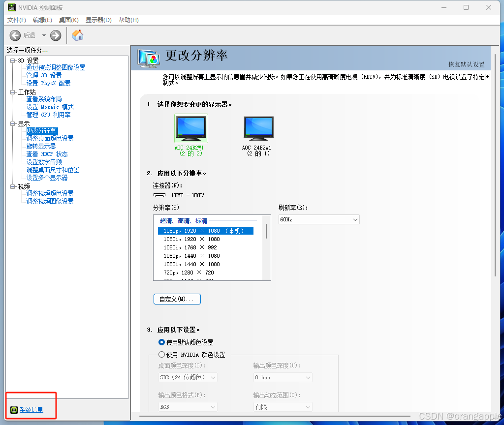The height and width of the screenshot is (425, 504).
Task: Click the 自定义(M)... button
Action: click(177, 299)
